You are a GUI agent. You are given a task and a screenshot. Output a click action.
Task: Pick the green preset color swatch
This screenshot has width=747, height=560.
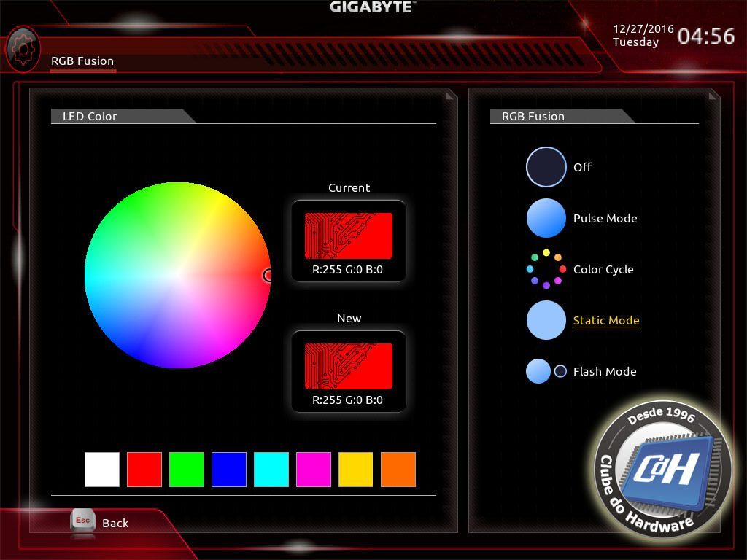click(187, 470)
